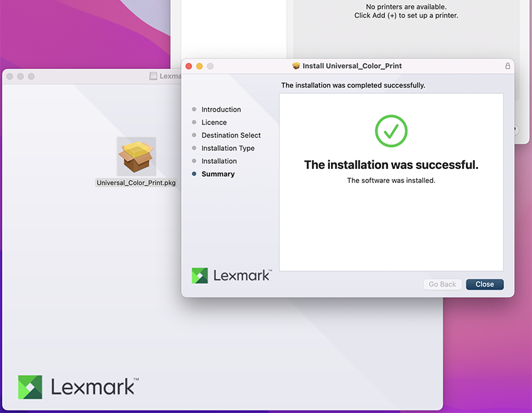Select the Summary step in the sidebar
The width and height of the screenshot is (532, 413).
[218, 174]
